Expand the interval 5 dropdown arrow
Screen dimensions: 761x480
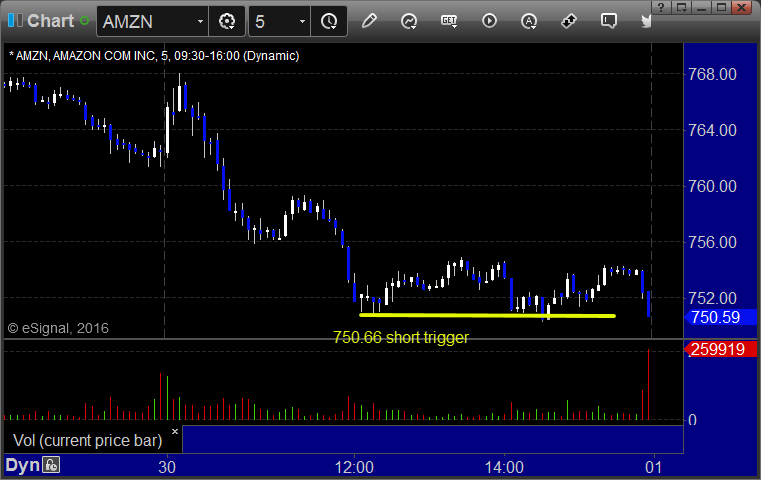(x=302, y=21)
